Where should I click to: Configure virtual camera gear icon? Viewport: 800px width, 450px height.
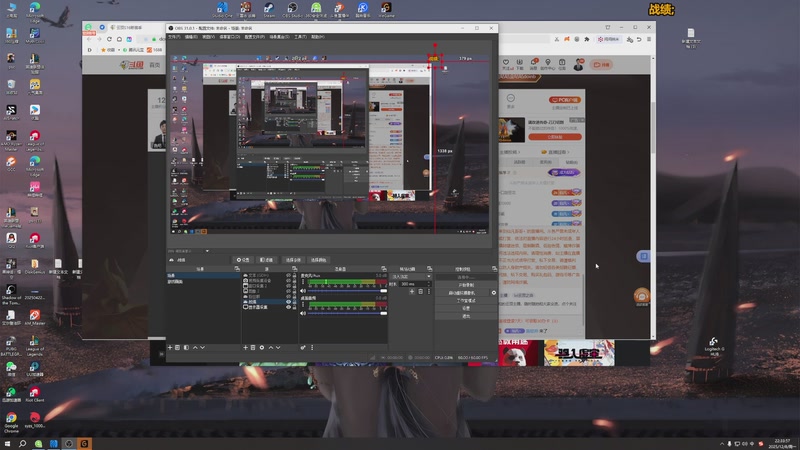coord(493,293)
